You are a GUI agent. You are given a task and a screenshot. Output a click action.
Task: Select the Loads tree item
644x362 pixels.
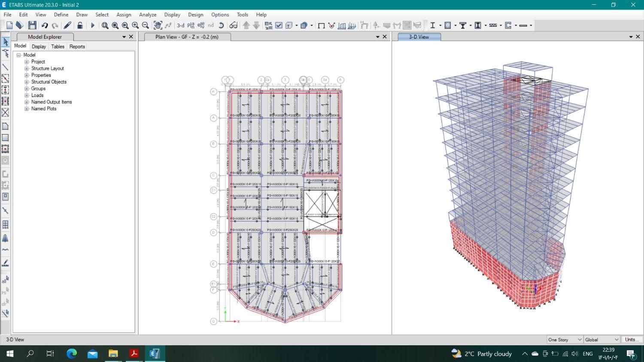pyautogui.click(x=37, y=95)
